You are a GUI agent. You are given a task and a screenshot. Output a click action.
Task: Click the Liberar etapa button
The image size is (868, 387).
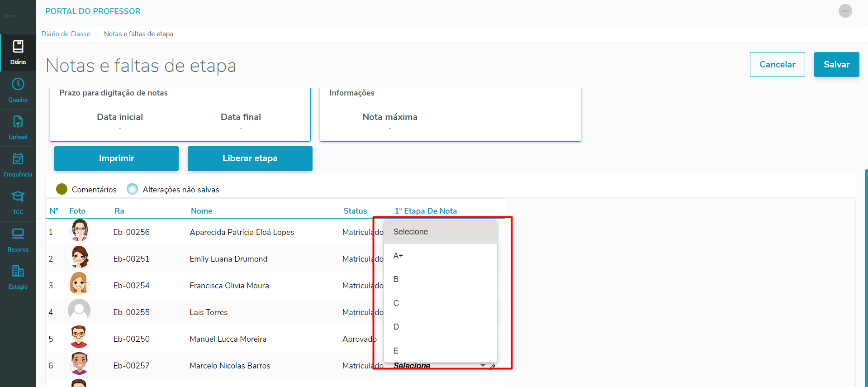(250, 158)
